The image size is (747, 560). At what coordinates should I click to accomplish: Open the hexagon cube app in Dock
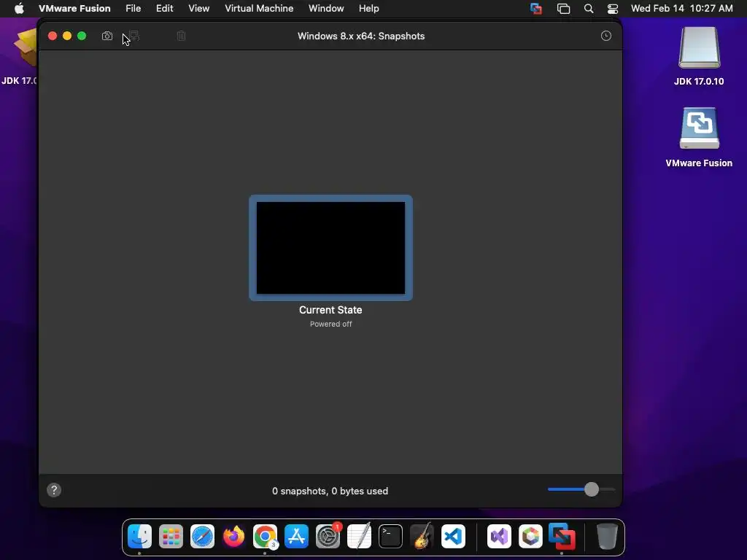pyautogui.click(x=531, y=537)
